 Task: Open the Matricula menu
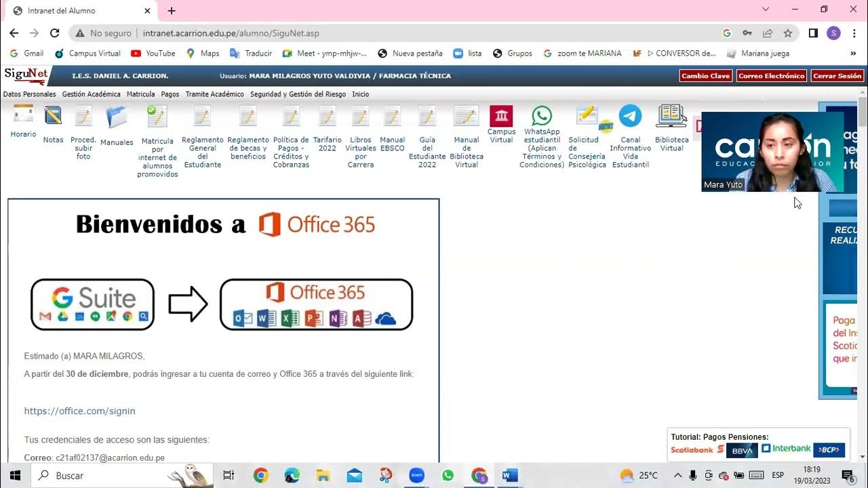point(140,94)
